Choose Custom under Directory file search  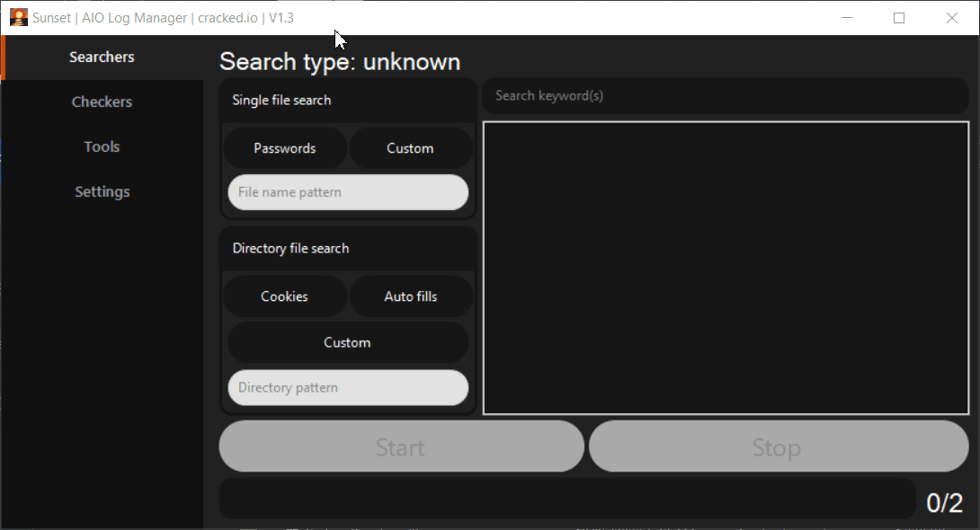(x=348, y=342)
